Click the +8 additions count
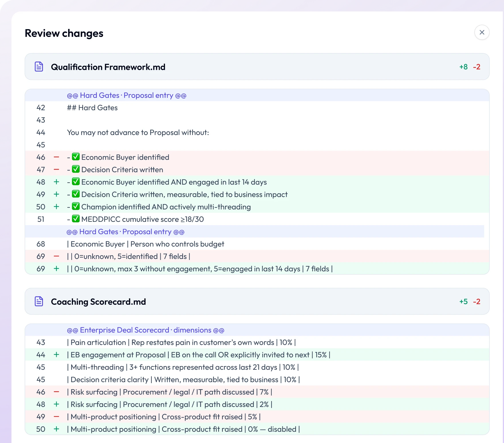Screen dimensions: 504x443 point(463,67)
